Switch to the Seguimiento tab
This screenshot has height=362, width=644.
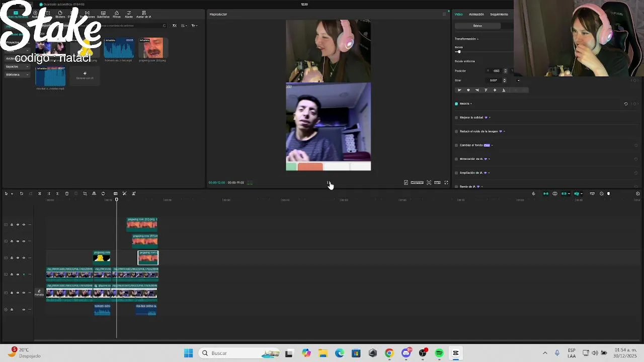click(499, 14)
